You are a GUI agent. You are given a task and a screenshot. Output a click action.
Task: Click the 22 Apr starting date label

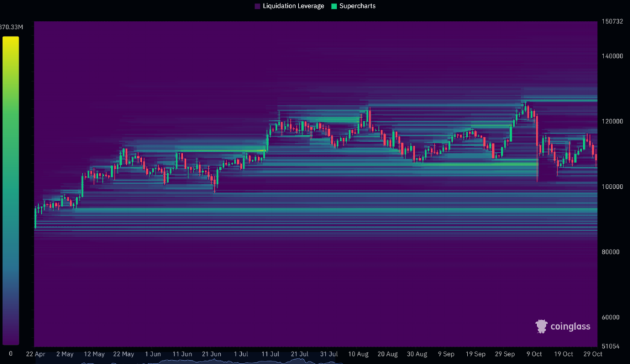(x=36, y=354)
